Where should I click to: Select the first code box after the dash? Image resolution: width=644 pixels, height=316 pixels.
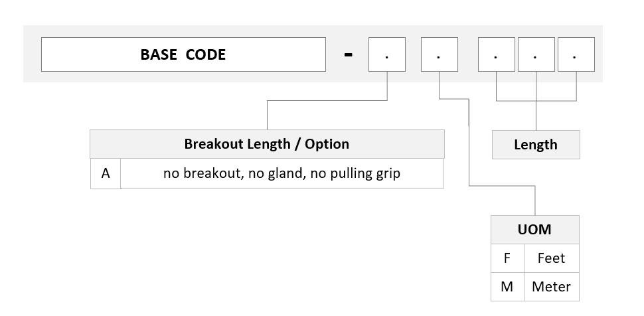[x=387, y=54]
